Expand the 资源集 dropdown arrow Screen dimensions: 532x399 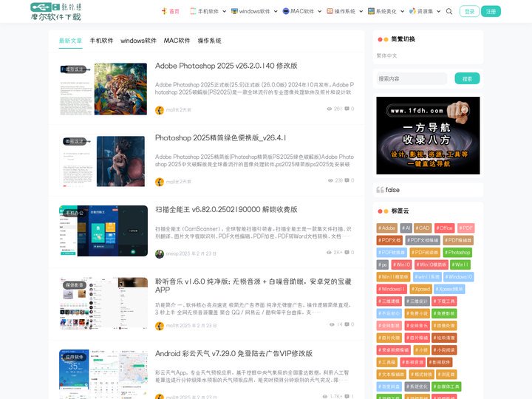pos(438,12)
